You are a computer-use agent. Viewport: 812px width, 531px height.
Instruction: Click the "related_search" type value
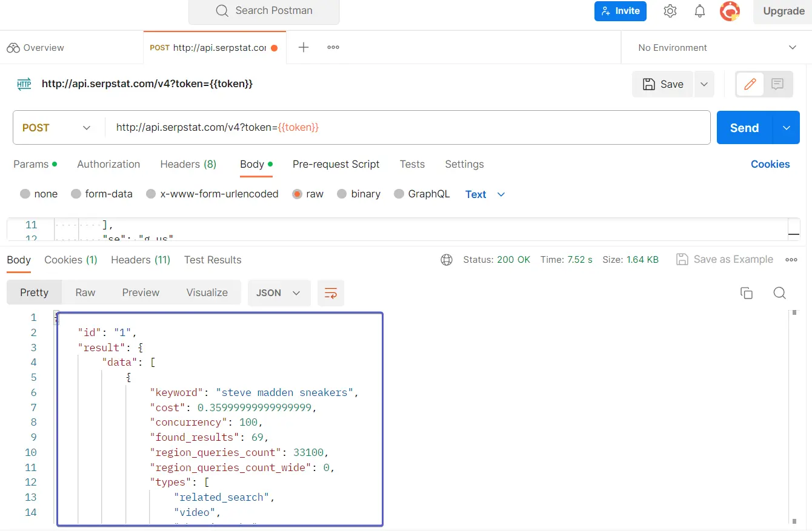click(222, 497)
